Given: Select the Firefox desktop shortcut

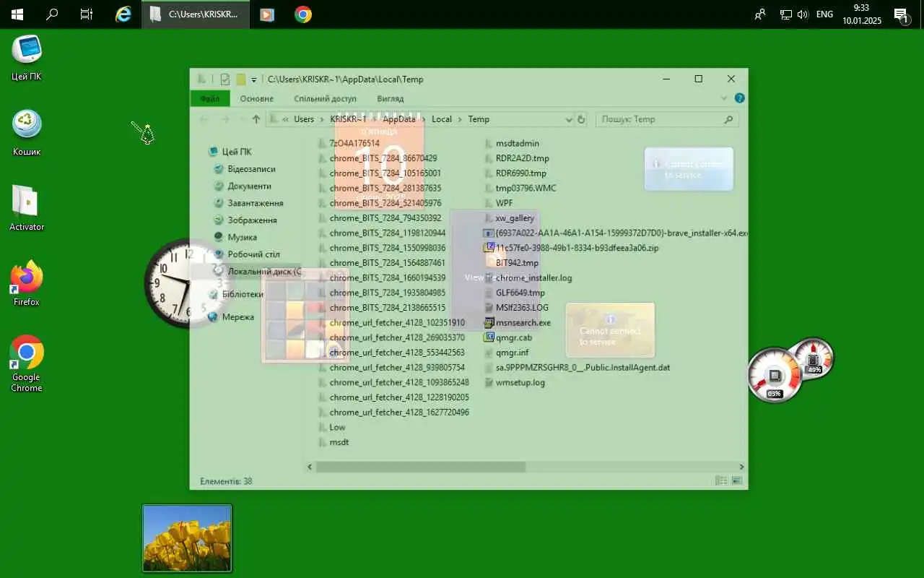Looking at the screenshot, I should (27, 283).
